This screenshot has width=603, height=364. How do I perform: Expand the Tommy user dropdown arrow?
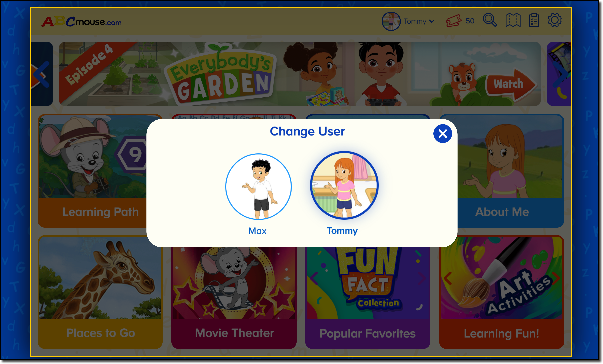432,21
